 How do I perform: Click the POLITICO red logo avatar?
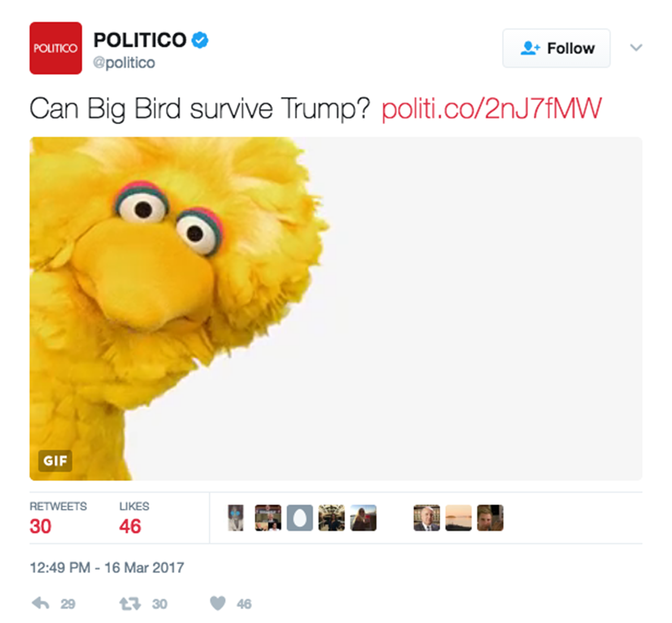[56, 48]
